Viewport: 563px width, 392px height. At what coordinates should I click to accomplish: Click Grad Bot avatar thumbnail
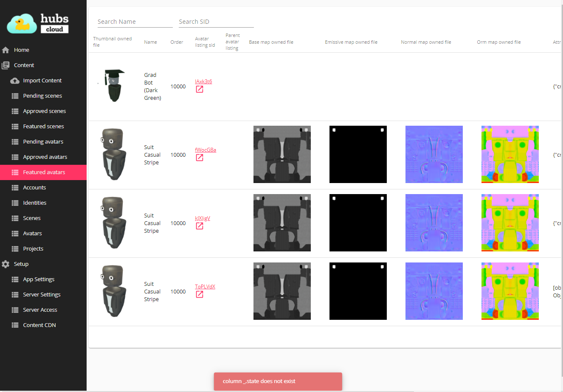[x=113, y=86]
